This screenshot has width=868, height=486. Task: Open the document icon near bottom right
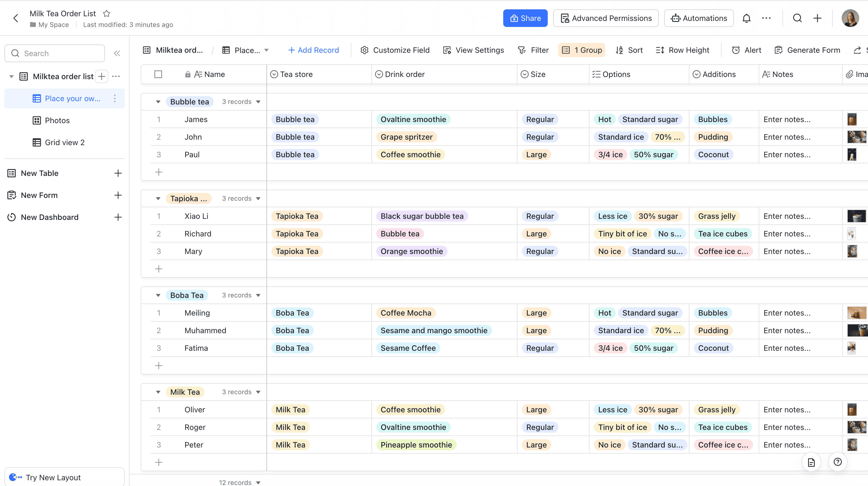pos(811,462)
